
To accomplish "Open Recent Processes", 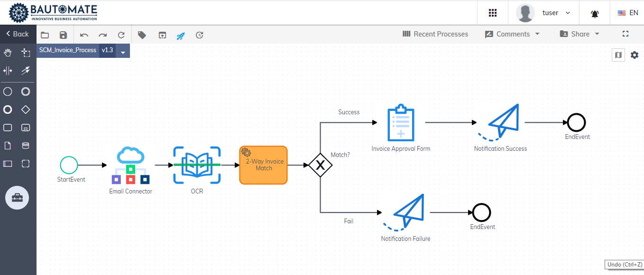I will [x=435, y=34].
